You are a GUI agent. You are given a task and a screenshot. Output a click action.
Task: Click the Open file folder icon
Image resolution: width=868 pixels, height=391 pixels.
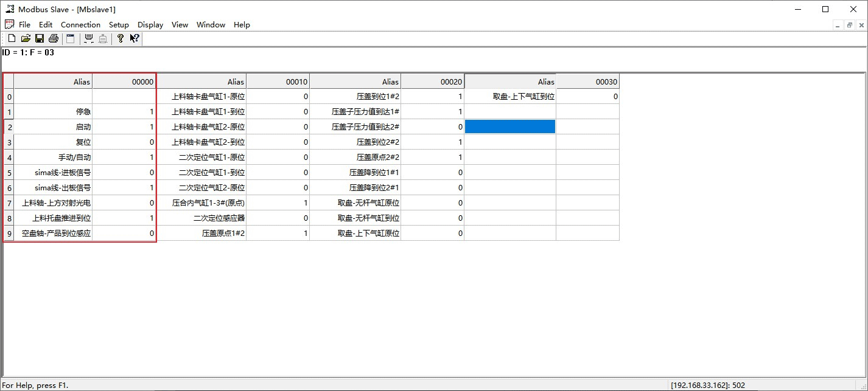tap(26, 39)
